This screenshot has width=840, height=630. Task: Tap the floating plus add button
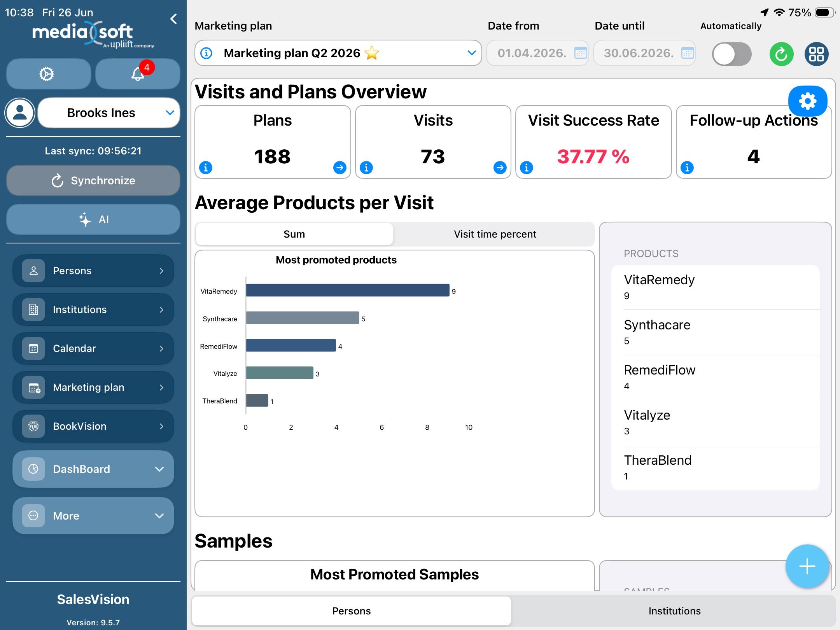(x=807, y=566)
